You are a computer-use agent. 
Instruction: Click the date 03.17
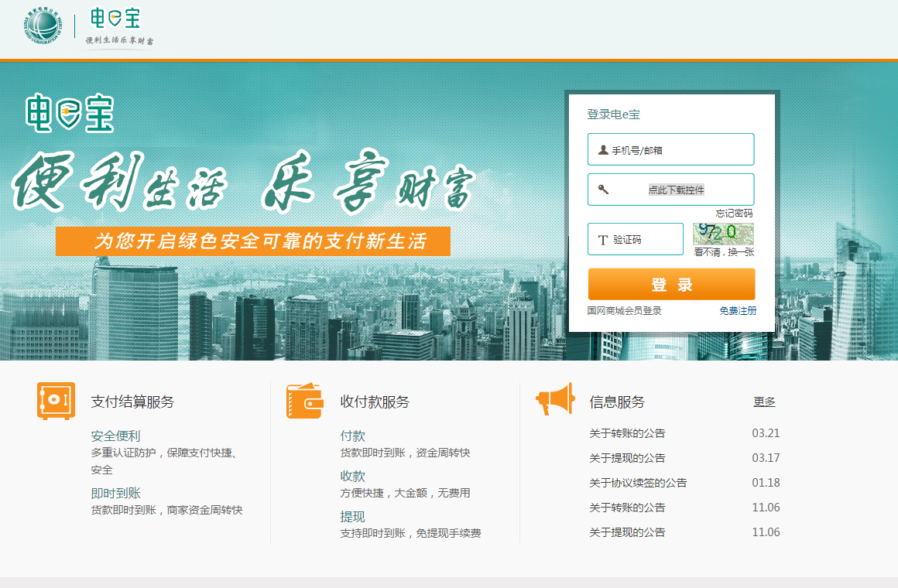coord(766,458)
